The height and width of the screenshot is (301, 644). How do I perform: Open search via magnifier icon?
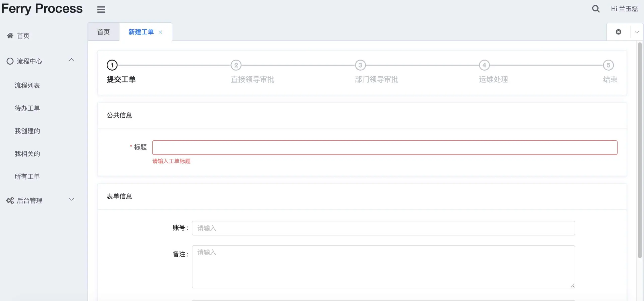[x=595, y=9]
